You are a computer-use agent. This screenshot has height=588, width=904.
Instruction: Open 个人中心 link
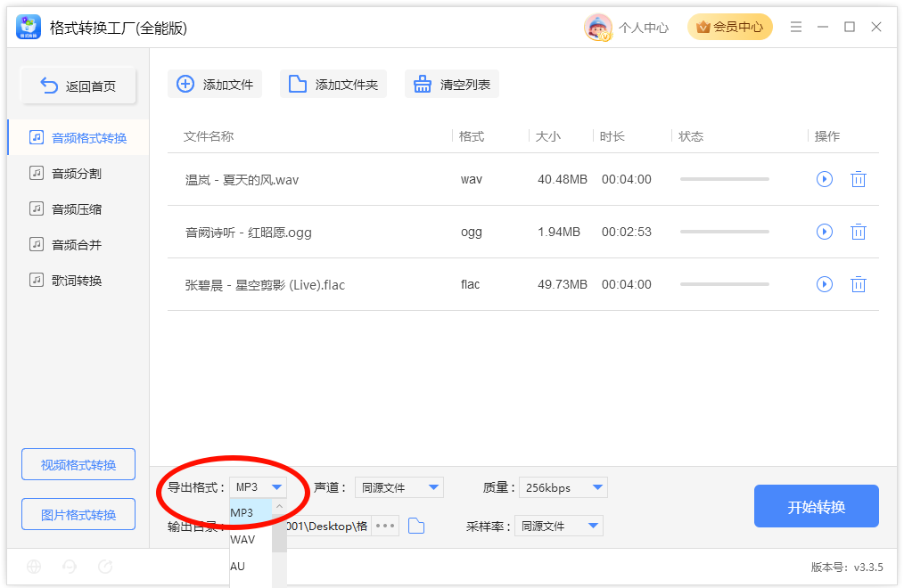coord(644,28)
